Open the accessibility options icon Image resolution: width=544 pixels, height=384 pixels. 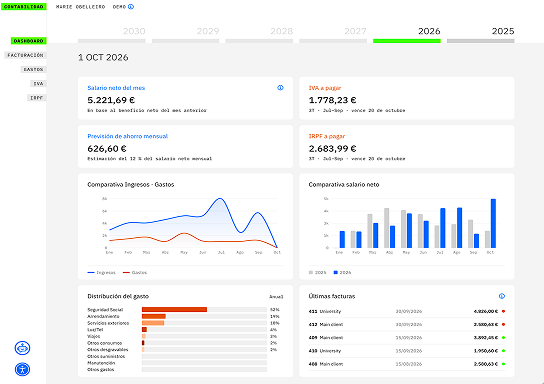23,369
